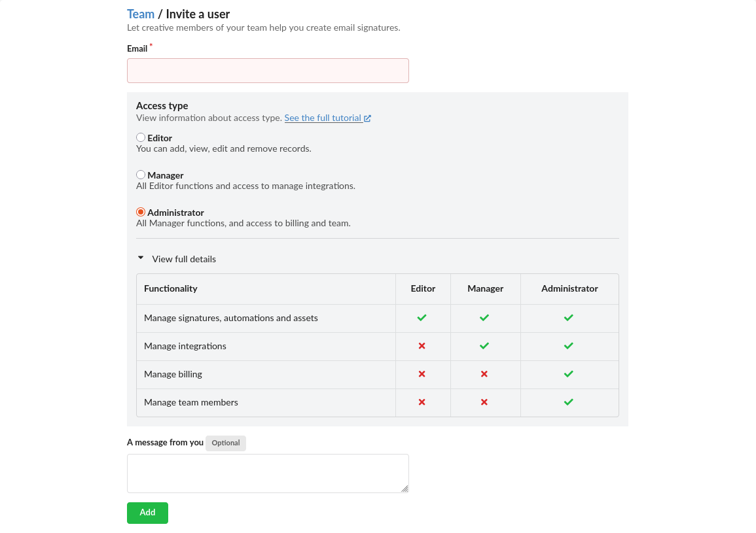Click the disclosure triangle next to View full details
Screen dimensions: 756x533
(x=140, y=258)
